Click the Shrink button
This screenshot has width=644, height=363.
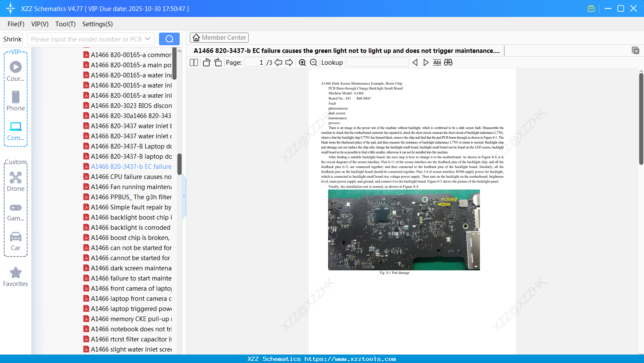click(x=12, y=39)
